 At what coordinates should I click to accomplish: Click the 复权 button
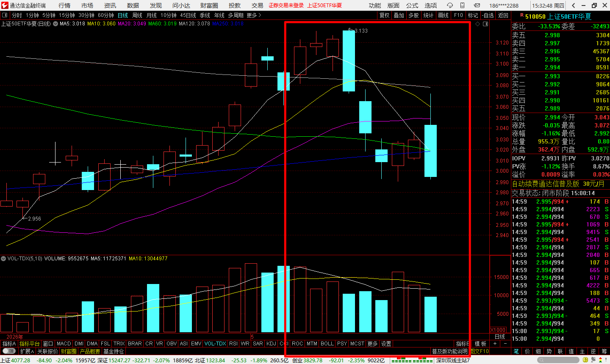(x=384, y=15)
